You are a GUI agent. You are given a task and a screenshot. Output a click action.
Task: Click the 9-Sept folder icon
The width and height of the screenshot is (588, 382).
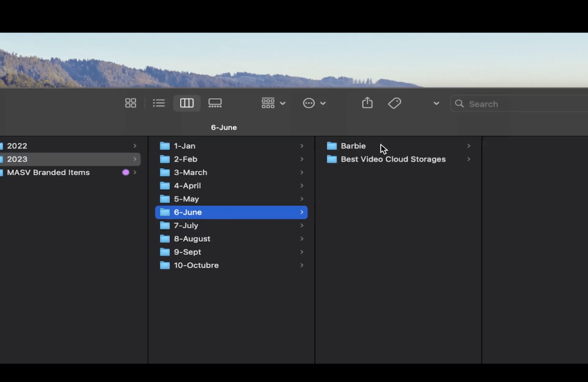pyautogui.click(x=165, y=252)
